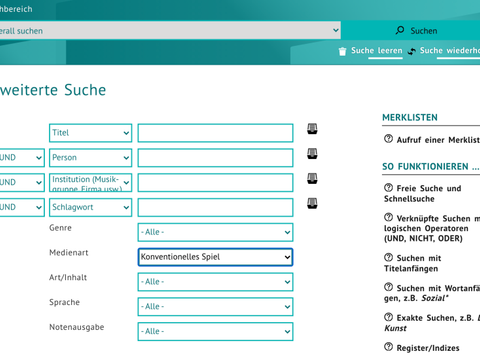Open the Titel field type dropdown
The height and width of the screenshot is (360, 480).
click(90, 133)
